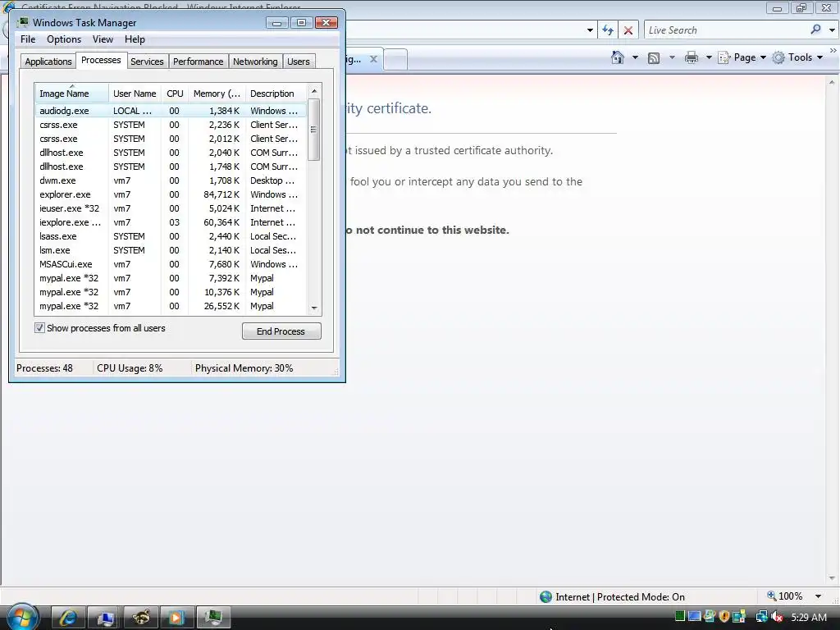Expand the Home button dropdown arrow
The height and width of the screenshot is (630, 840).
(x=635, y=57)
